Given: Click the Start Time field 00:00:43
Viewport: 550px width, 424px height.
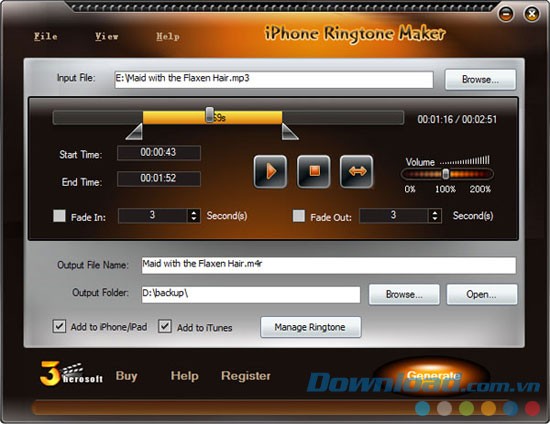Looking at the screenshot, I should point(159,153).
